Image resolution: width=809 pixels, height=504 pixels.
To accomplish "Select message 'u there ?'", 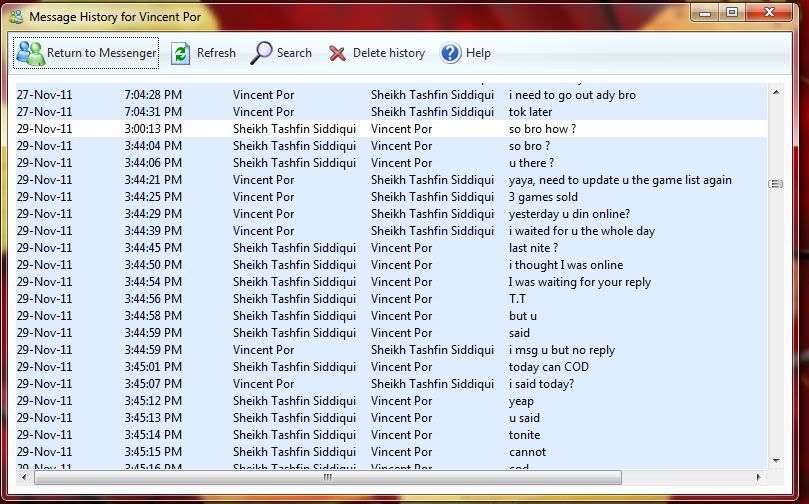I will point(531,163).
